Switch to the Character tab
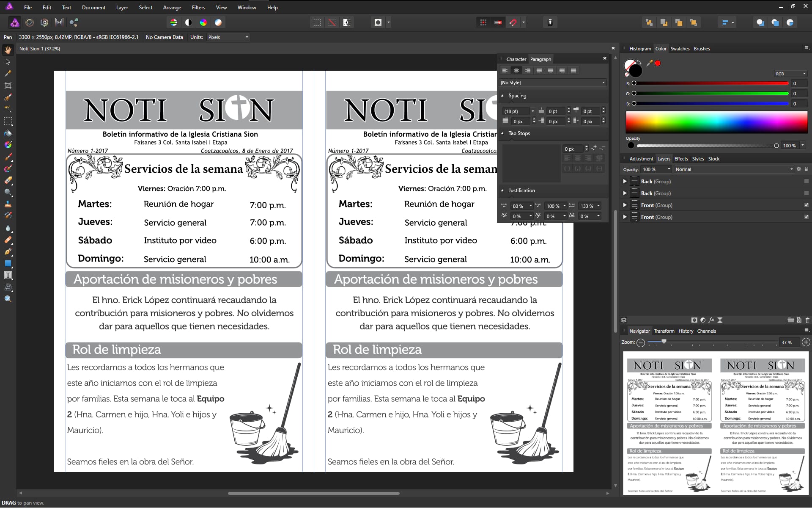812x508 pixels. click(516, 59)
